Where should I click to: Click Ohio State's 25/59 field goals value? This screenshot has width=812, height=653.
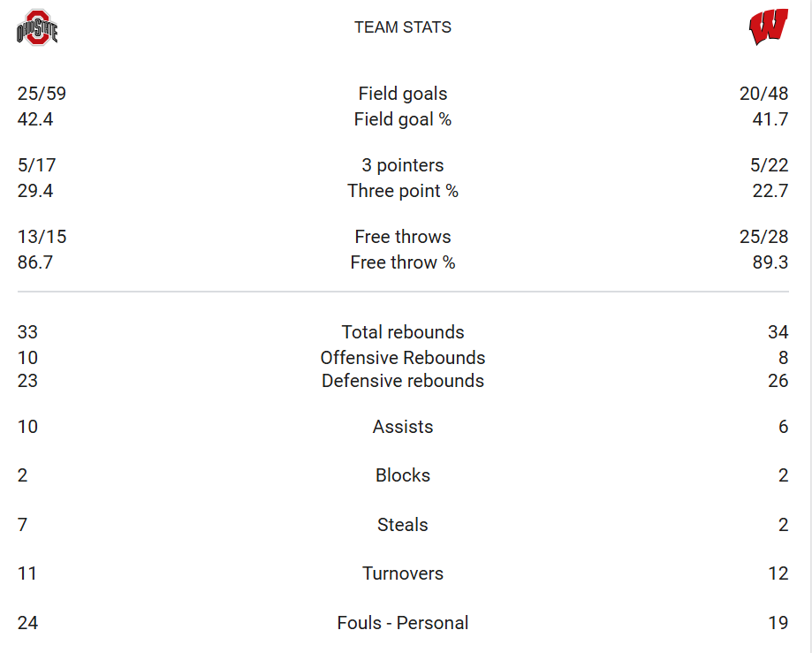(42, 94)
